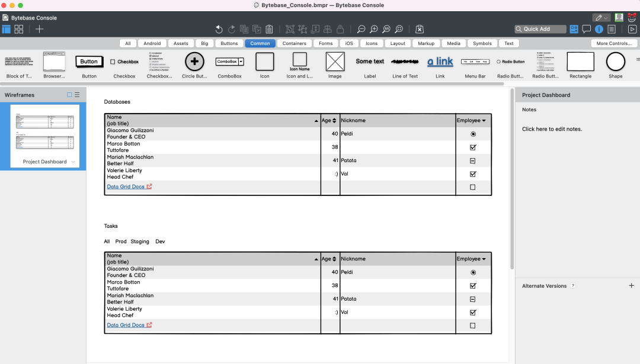Show wireframes as list view icon
The width and height of the screenshot is (640, 364).
[77, 95]
